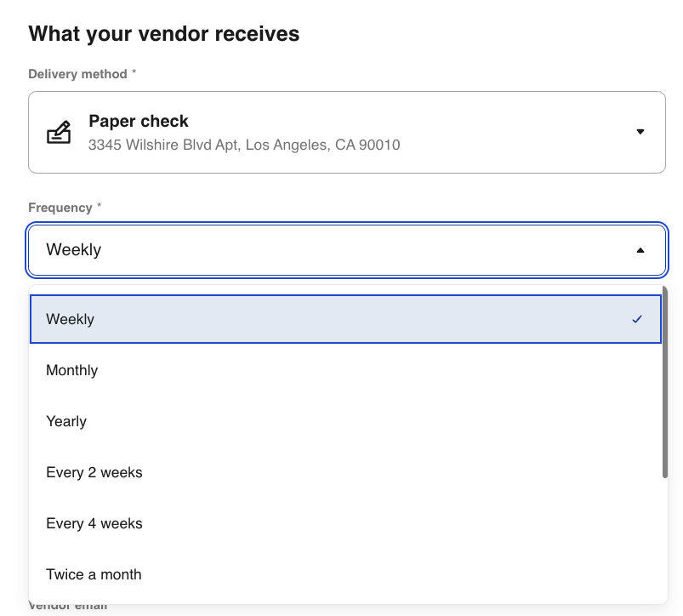Click the partially hidden Vendor email label
Screen dimensions: 683x616
pos(68,607)
